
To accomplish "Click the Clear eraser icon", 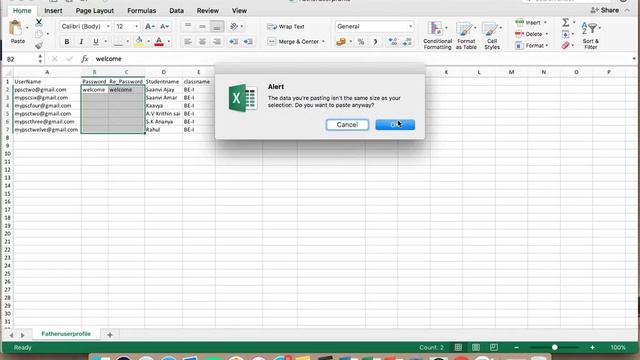I will pyautogui.click(x=565, y=46).
